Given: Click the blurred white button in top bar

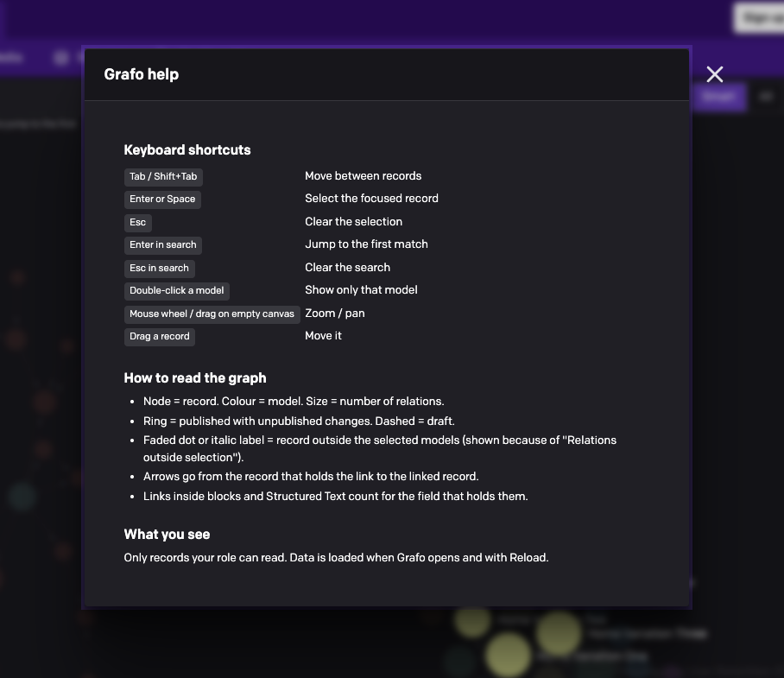Looking at the screenshot, I should tap(759, 18).
